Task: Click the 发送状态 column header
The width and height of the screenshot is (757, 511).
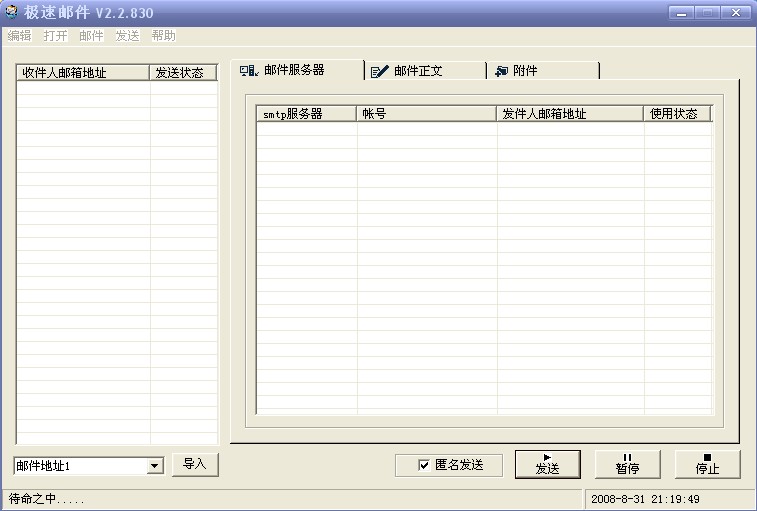Action: pos(183,73)
